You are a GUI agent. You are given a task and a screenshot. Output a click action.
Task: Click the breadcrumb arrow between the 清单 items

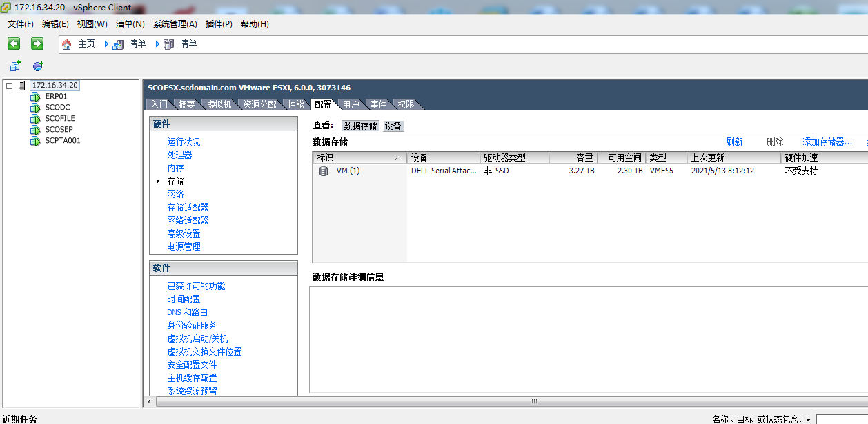[158, 44]
